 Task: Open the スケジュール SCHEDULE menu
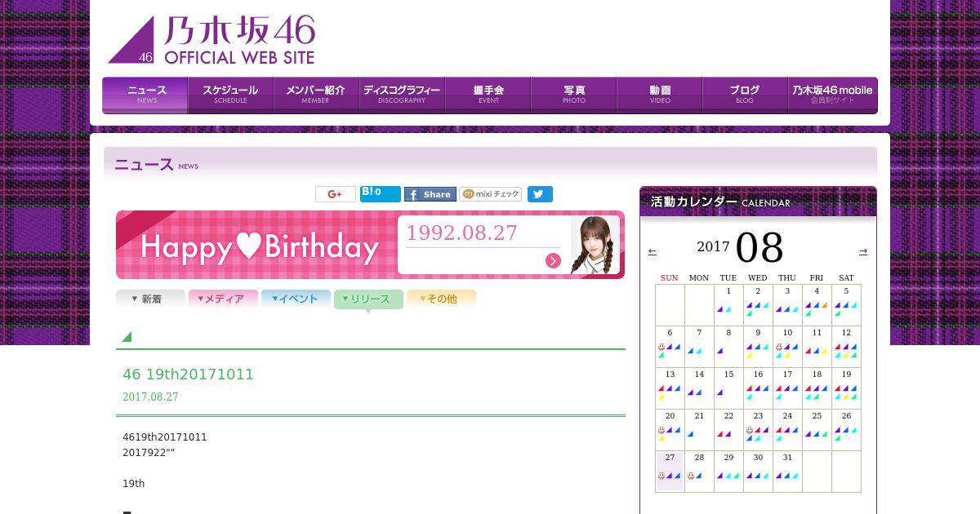[x=230, y=95]
